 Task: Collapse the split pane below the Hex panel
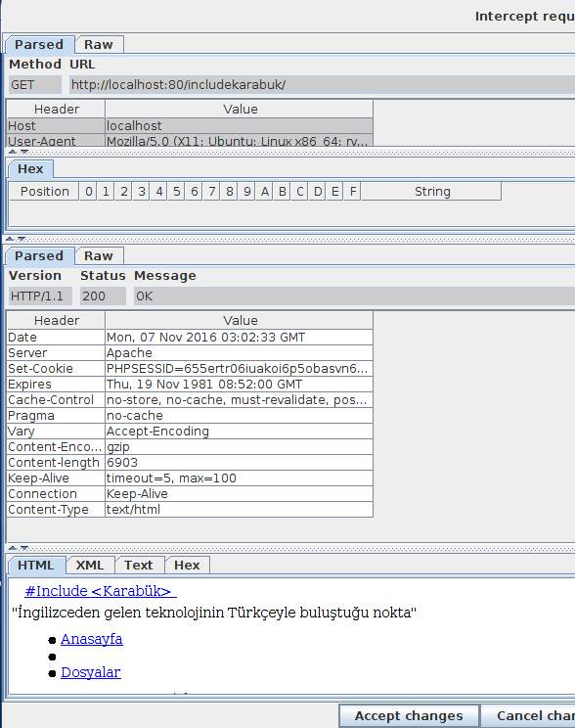coord(10,239)
